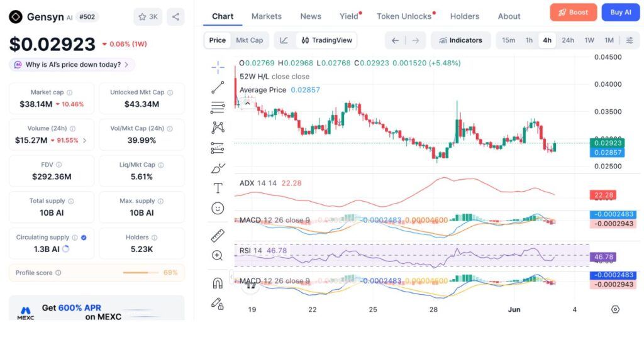Switch chart view to Mkt Cap

pyautogui.click(x=249, y=40)
